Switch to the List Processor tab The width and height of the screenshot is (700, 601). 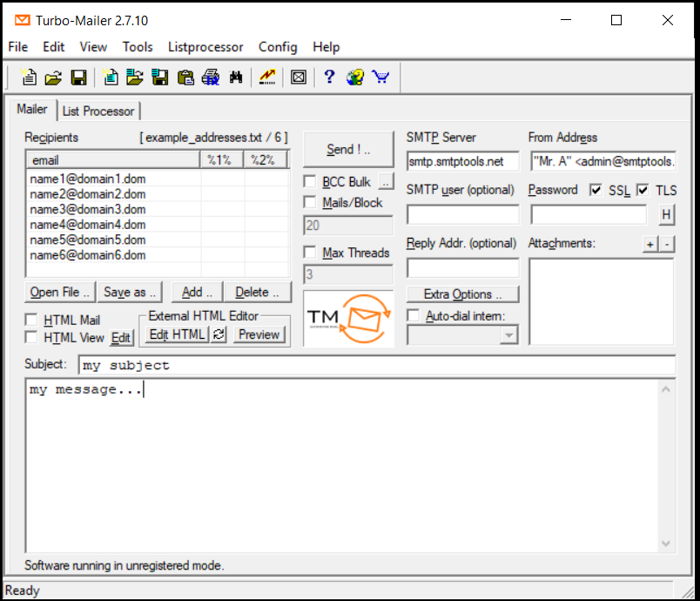click(98, 111)
